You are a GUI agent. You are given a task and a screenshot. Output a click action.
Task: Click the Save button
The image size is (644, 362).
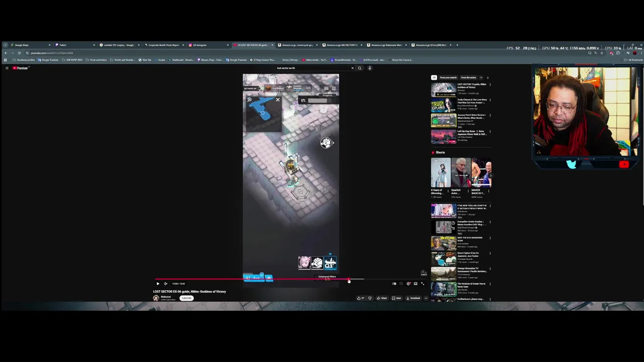pos(396,298)
